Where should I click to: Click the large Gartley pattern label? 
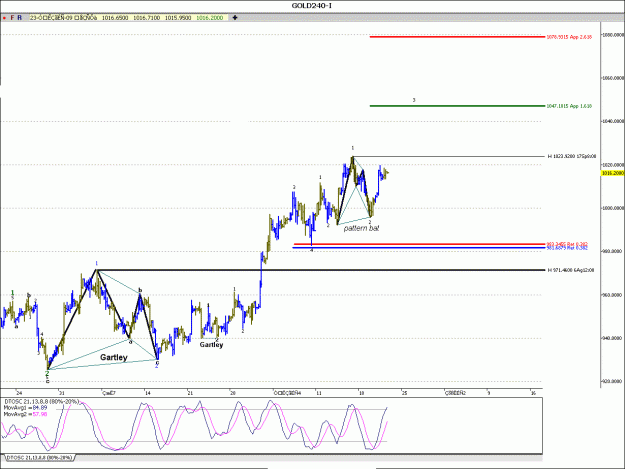tap(114, 357)
